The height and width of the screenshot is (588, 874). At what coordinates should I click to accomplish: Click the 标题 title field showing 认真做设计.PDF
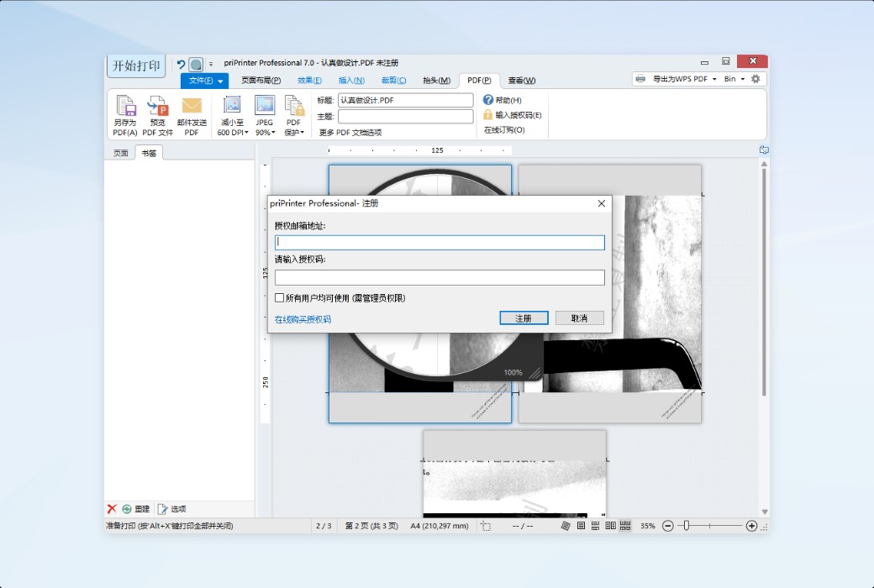point(405,100)
